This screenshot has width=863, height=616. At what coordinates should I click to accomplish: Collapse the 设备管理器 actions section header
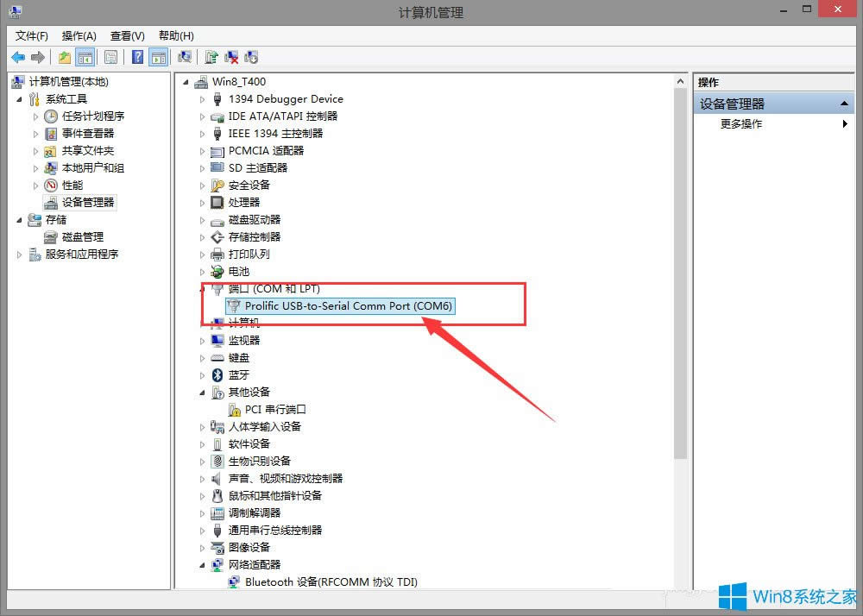(846, 104)
